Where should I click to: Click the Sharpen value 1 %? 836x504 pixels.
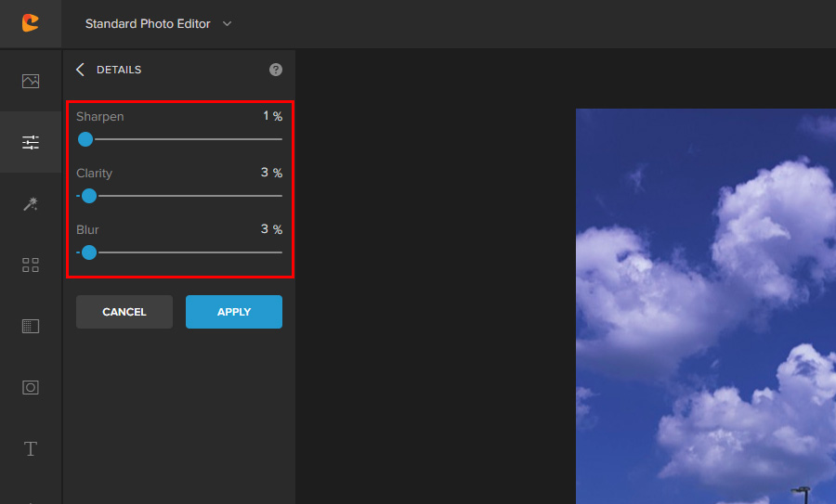[272, 116]
